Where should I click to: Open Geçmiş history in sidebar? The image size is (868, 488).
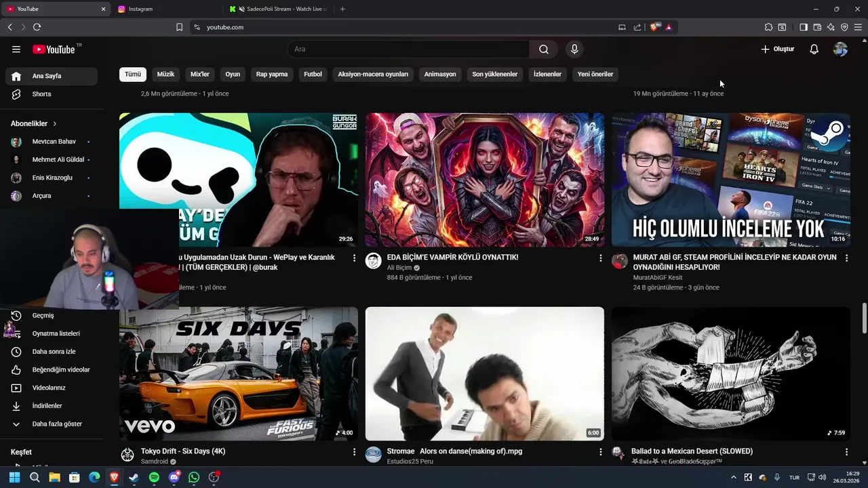point(52,315)
